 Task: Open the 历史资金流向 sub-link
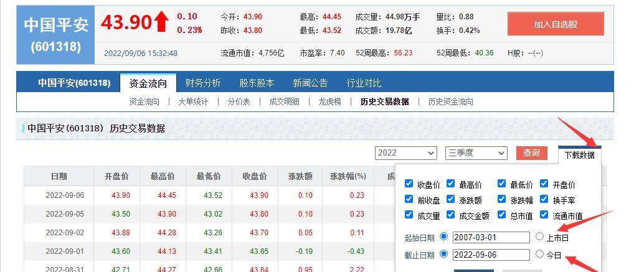pyautogui.click(x=450, y=101)
